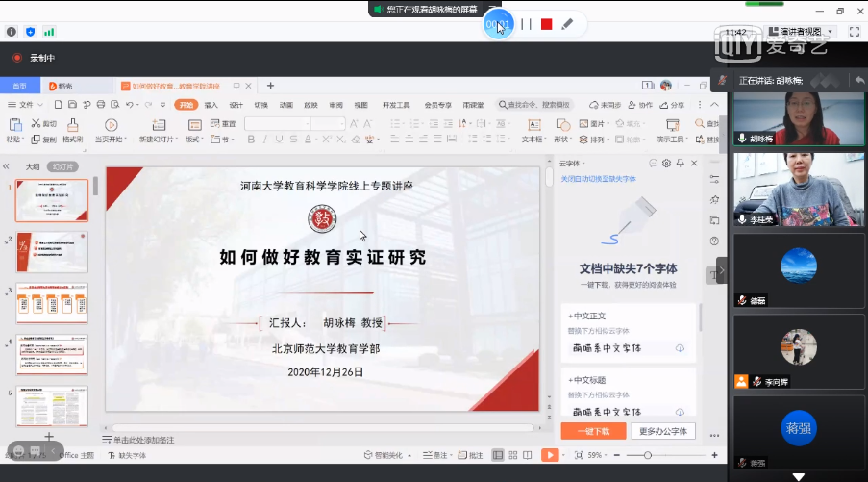Switch to the 首页 tab in WPS

click(x=20, y=86)
